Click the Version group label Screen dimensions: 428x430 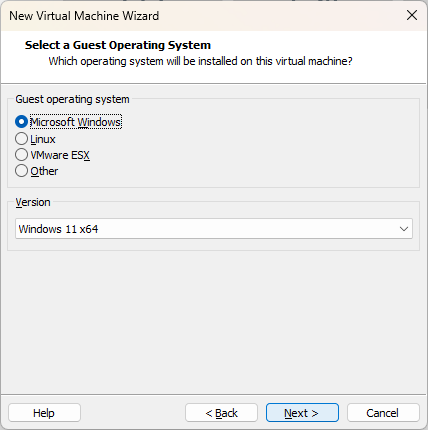[33, 202]
